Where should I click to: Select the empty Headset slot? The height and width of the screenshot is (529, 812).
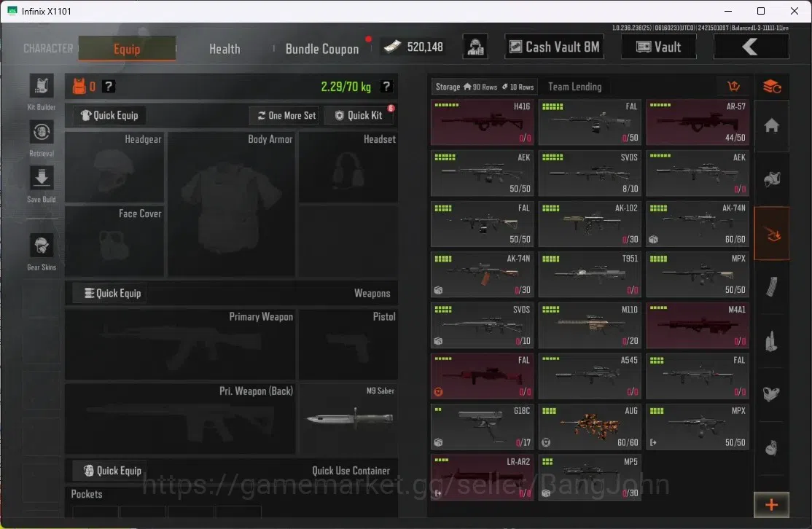click(348, 167)
